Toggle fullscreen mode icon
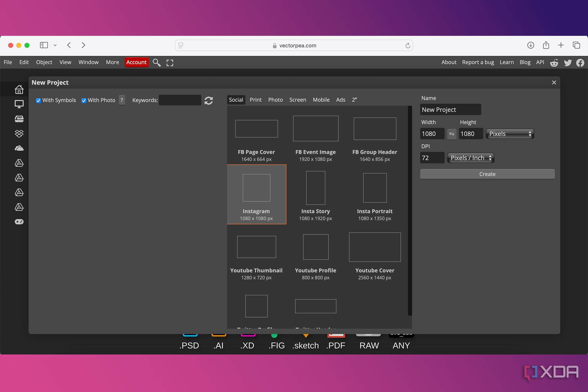 pos(170,63)
